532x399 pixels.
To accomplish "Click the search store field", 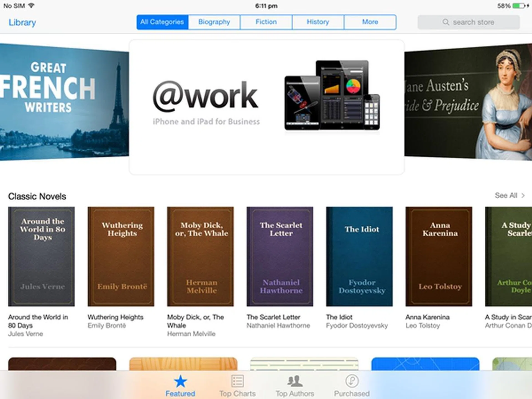I will pyautogui.click(x=473, y=22).
